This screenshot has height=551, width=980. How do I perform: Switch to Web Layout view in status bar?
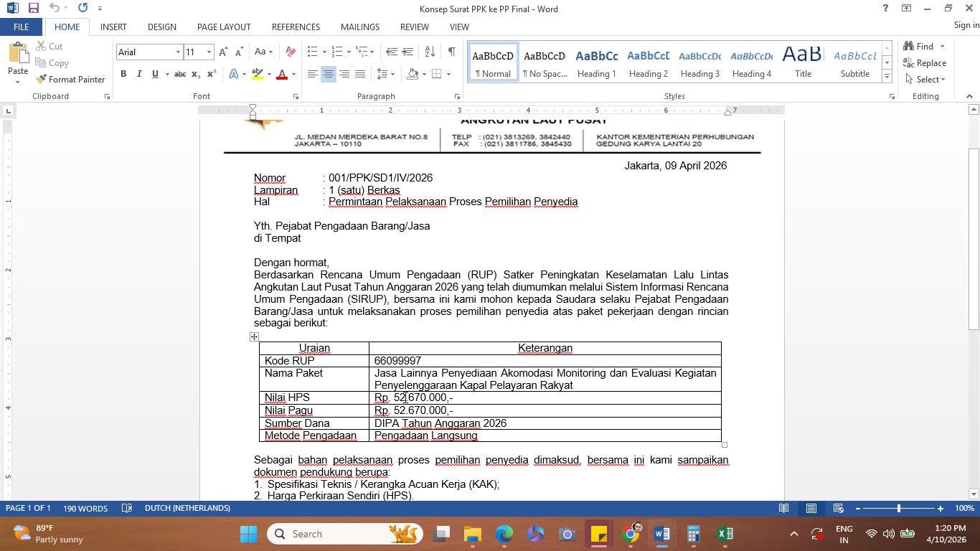(838, 509)
